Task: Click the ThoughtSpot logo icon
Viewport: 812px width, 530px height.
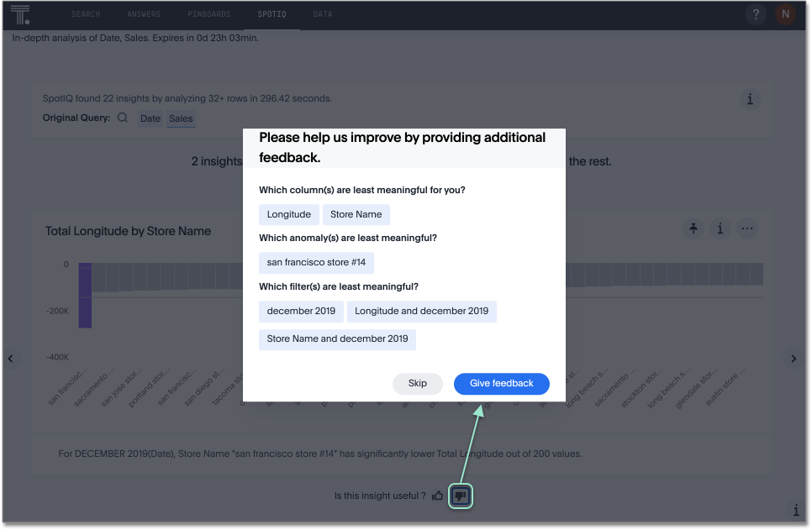Action: click(x=20, y=14)
